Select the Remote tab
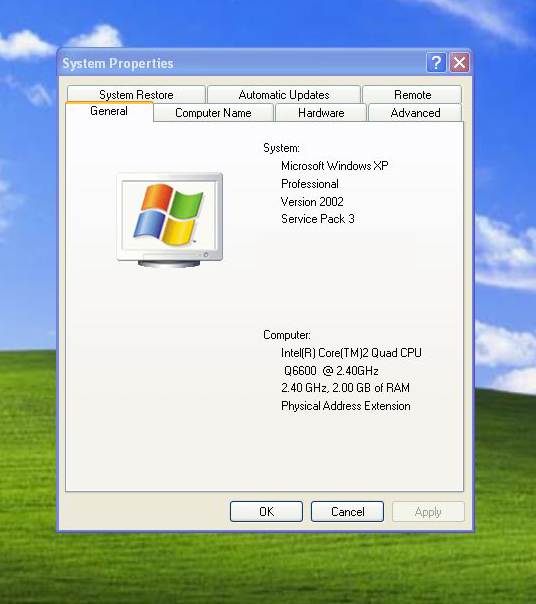Screen dimensions: 536x604 [412, 94]
